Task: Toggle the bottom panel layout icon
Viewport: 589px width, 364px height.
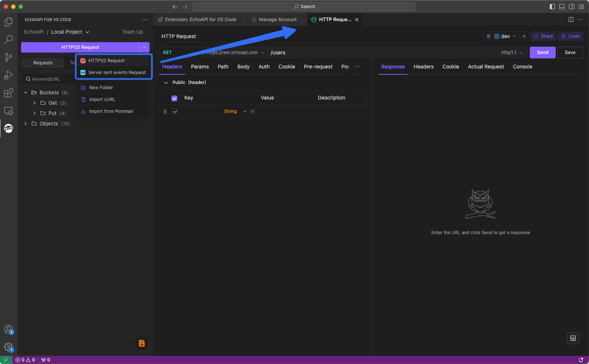Action: (x=562, y=7)
